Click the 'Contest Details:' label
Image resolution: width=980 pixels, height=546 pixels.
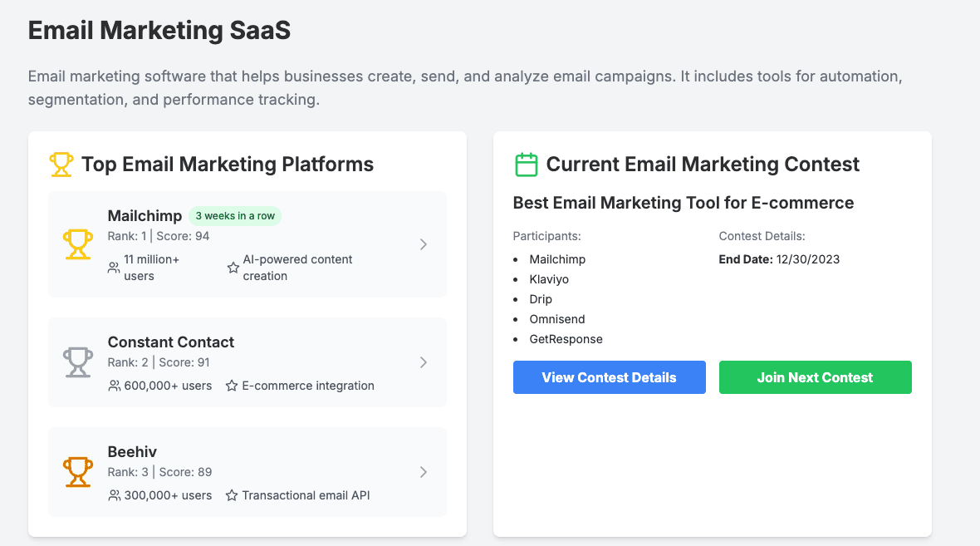coord(762,236)
